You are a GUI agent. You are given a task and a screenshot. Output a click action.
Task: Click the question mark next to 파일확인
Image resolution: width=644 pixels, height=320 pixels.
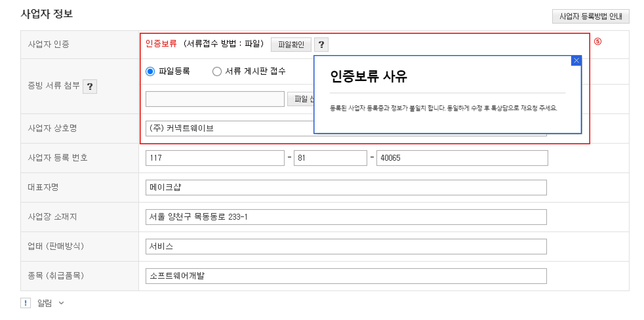click(x=321, y=45)
